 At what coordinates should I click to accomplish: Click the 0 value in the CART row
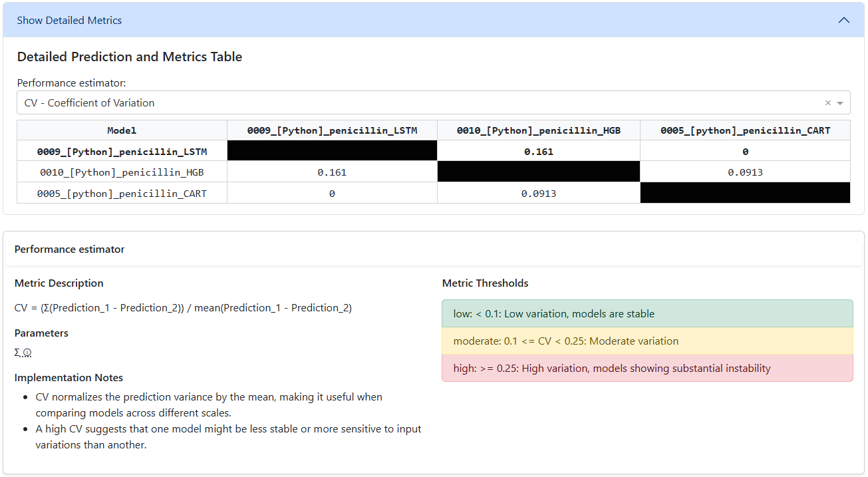[x=332, y=194]
